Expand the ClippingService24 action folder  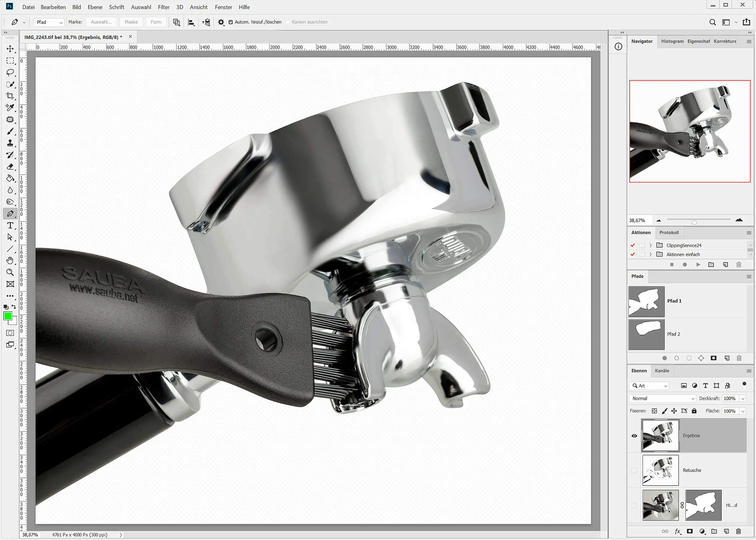pyautogui.click(x=650, y=245)
